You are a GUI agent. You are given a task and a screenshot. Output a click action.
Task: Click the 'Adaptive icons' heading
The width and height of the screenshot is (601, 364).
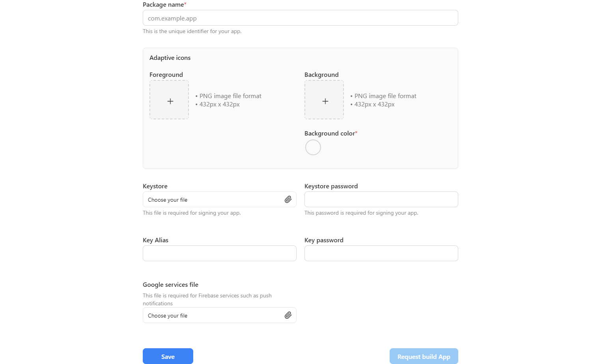pos(170,58)
